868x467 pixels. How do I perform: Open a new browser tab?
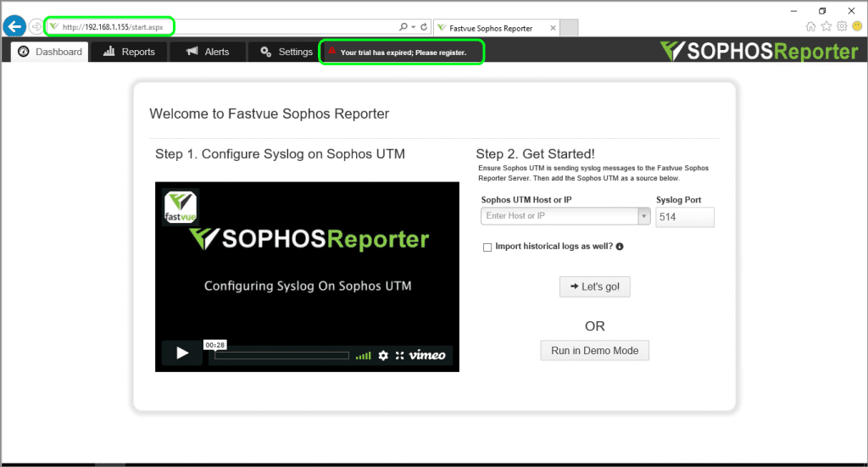[569, 27]
